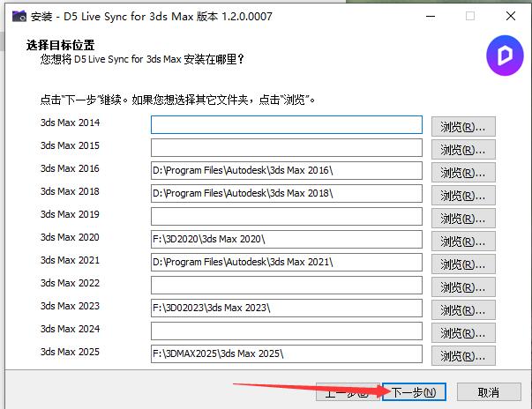
Task: Click the 3ds Max 2014 label
Action: click(70, 123)
